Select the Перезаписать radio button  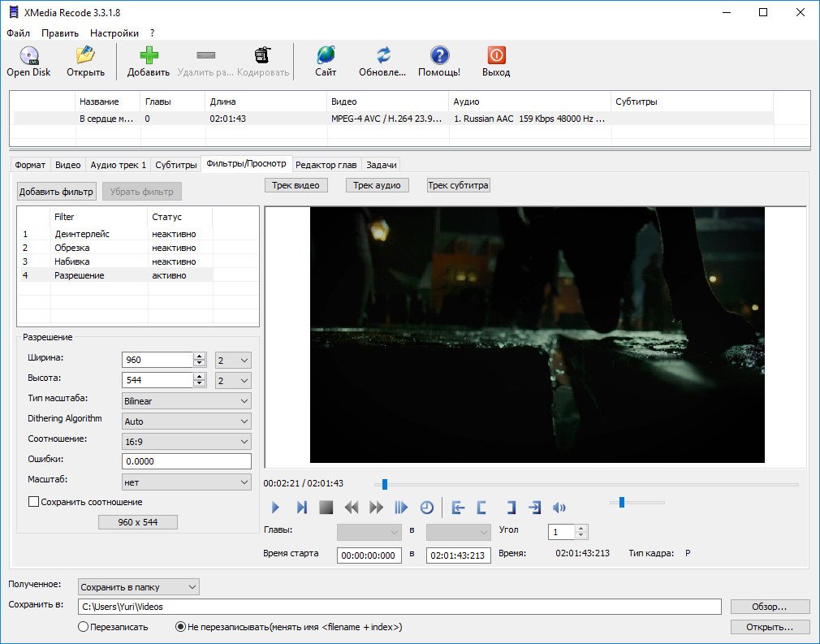(84, 627)
